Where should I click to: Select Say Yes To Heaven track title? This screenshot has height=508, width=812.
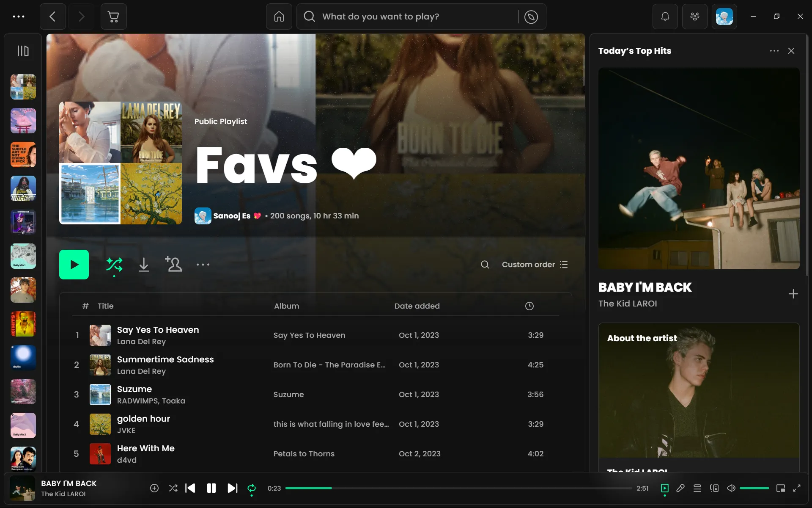coord(158,330)
